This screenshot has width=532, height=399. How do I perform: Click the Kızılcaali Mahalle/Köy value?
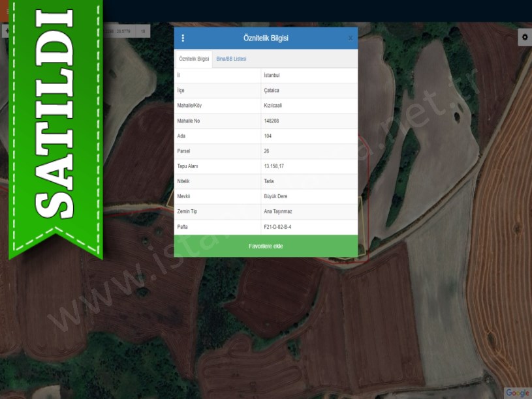coord(273,106)
